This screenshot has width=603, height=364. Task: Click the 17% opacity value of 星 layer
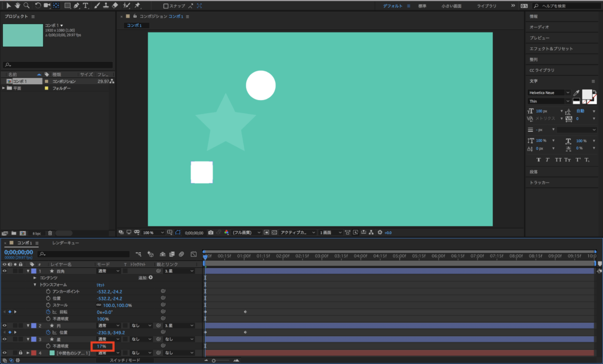tap(101, 346)
